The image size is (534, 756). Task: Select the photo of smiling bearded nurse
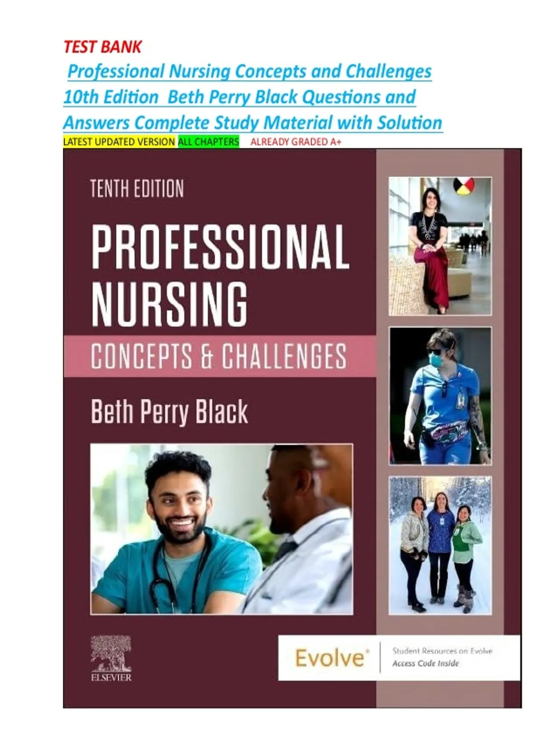222,529
